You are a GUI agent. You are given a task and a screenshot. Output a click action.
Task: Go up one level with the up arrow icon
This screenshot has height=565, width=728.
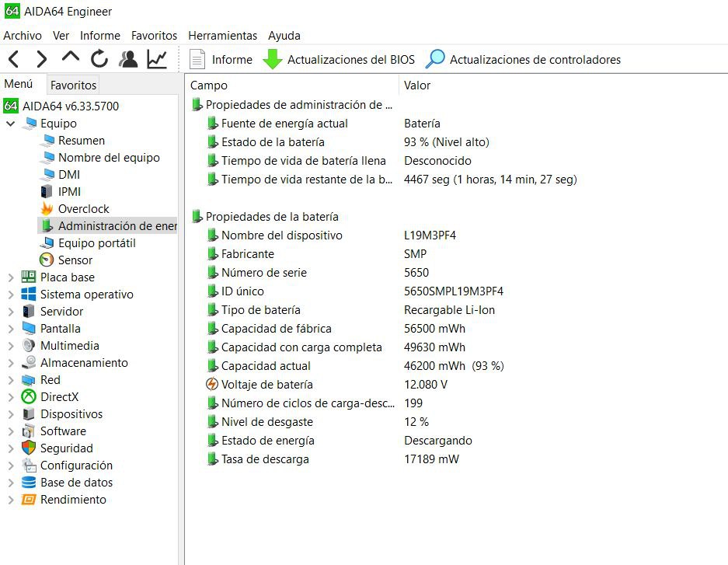point(70,57)
